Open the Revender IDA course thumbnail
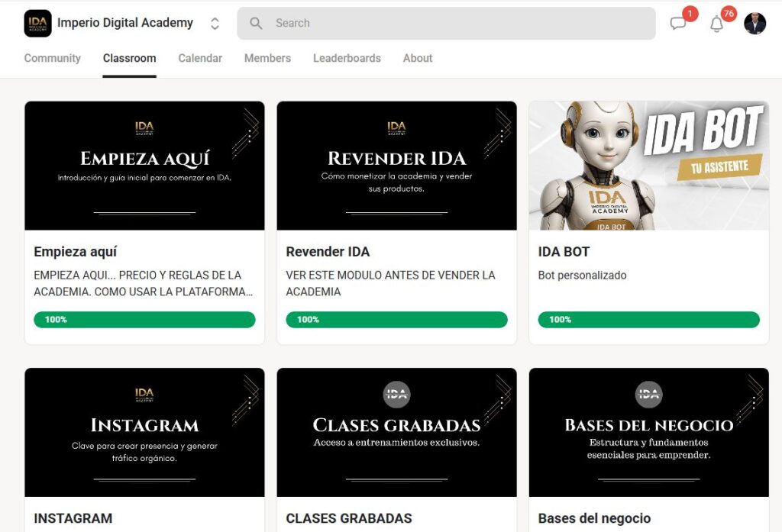 (x=396, y=166)
